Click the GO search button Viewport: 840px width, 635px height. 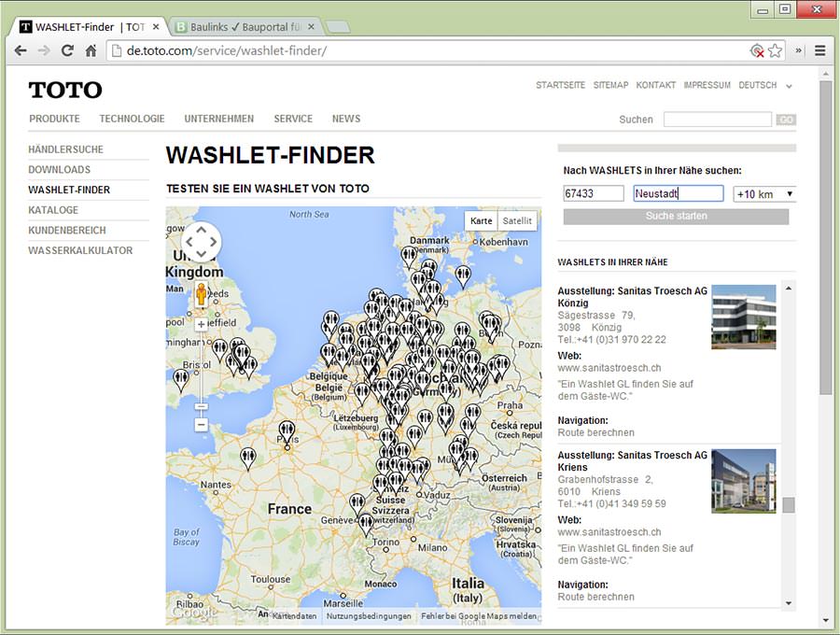coord(786,120)
